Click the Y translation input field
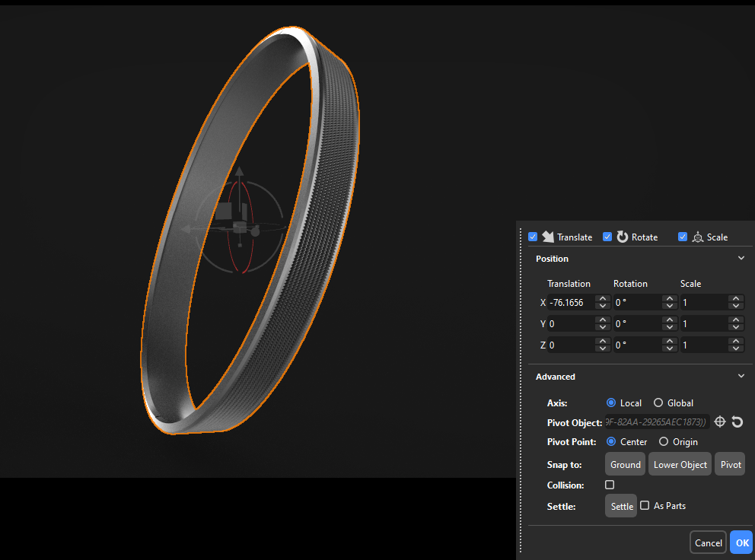The width and height of the screenshot is (755, 560). tap(571, 323)
